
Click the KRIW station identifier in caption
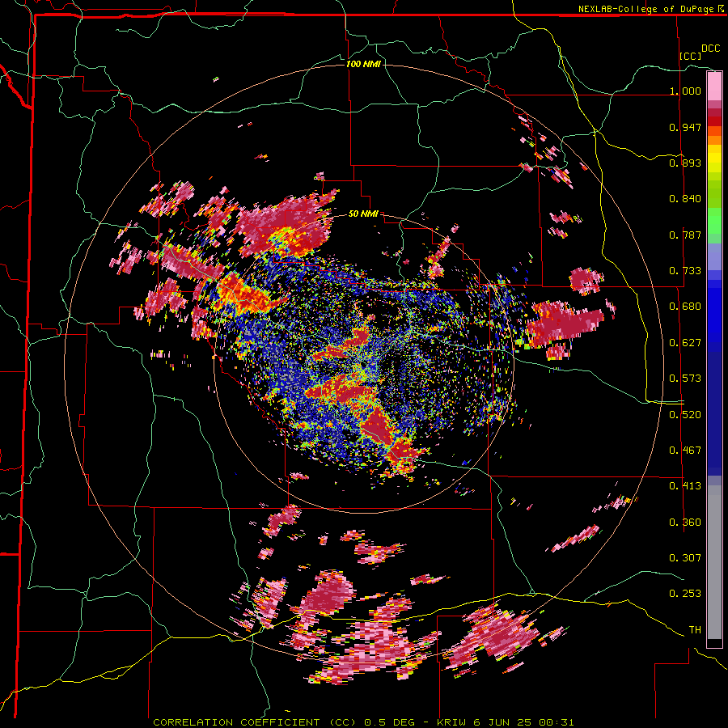pyautogui.click(x=453, y=722)
